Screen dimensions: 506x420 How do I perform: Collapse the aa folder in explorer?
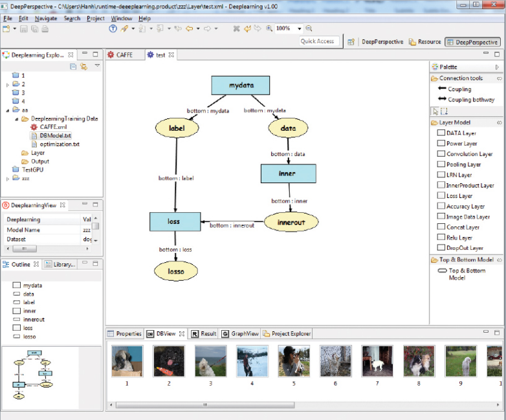[8, 111]
